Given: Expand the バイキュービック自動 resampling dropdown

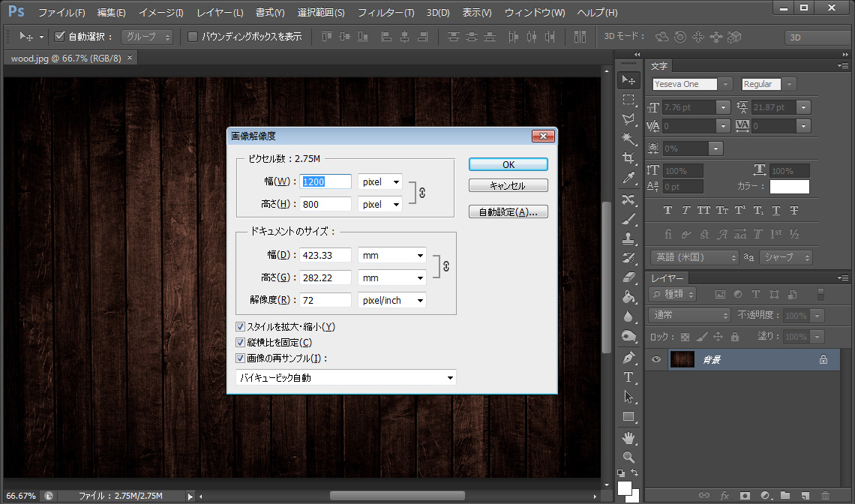Looking at the screenshot, I should 345,378.
